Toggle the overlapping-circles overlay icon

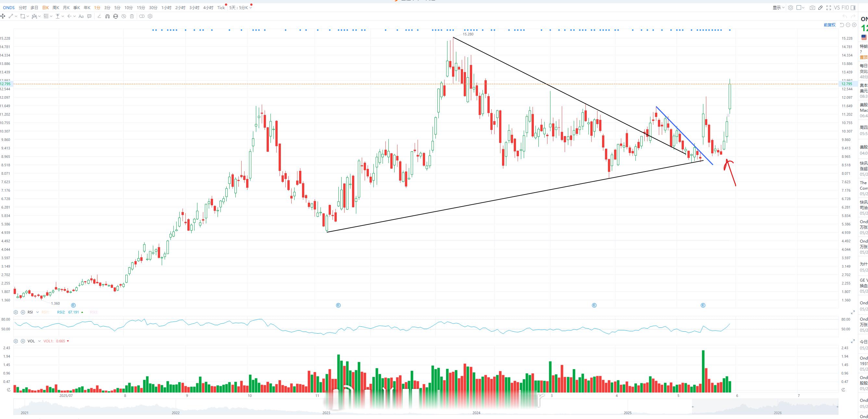142,16
